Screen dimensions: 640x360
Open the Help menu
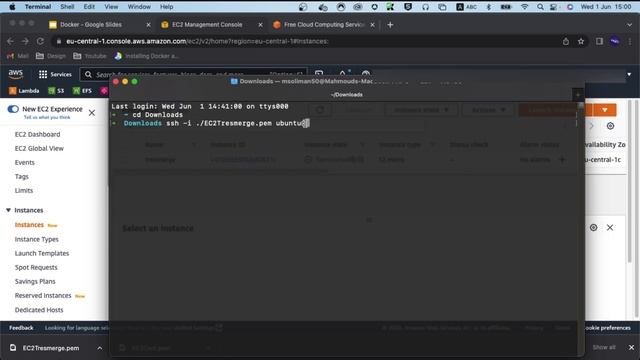[x=167, y=7]
